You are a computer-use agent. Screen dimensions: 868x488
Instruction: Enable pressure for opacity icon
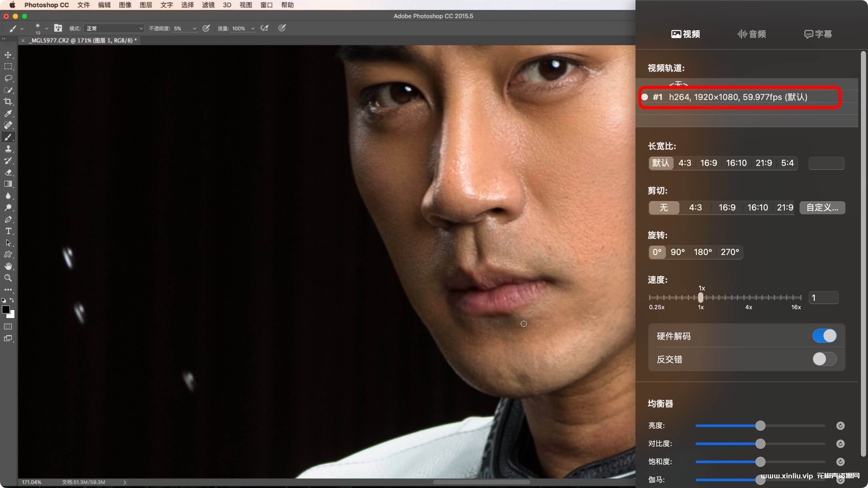[x=206, y=28]
